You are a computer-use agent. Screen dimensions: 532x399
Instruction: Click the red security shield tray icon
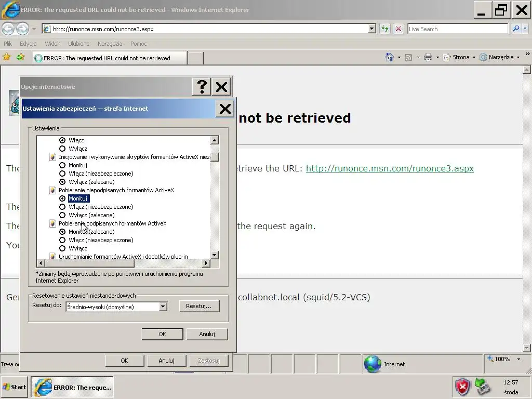click(463, 387)
